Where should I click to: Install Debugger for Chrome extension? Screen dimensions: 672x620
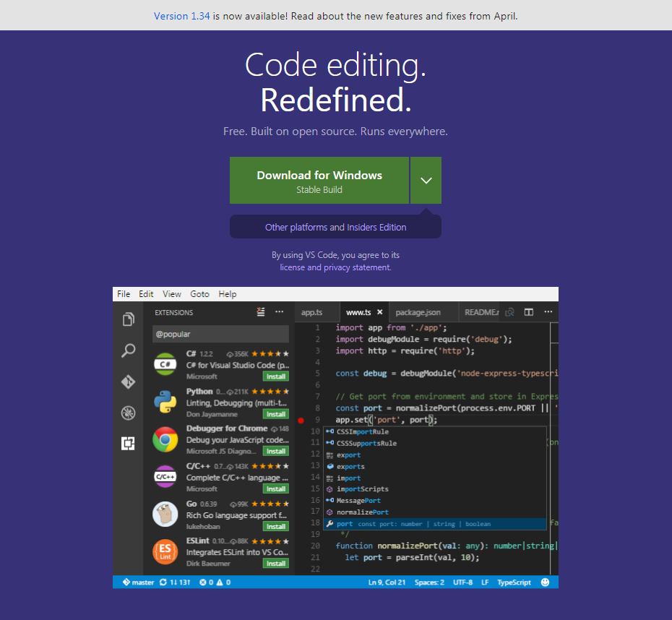pos(276,451)
